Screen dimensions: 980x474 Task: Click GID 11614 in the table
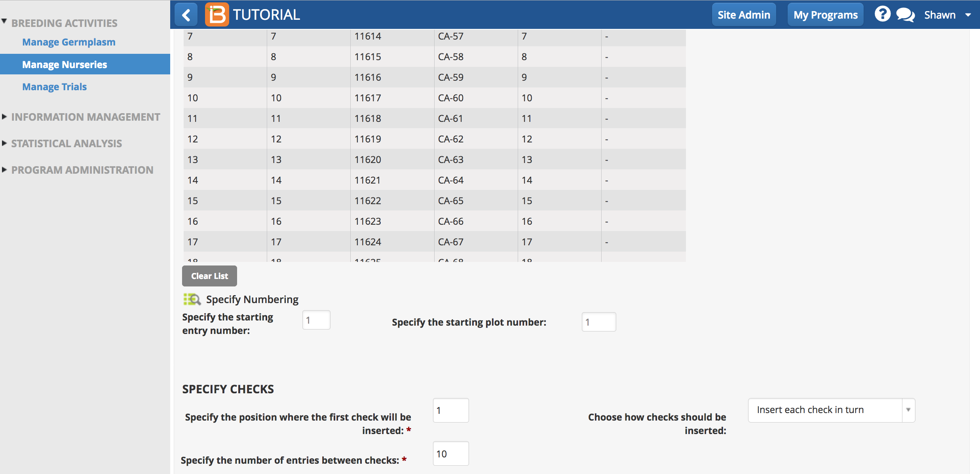pos(368,36)
